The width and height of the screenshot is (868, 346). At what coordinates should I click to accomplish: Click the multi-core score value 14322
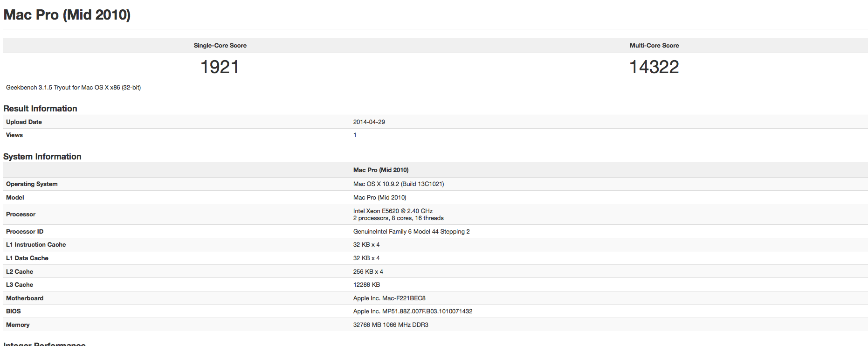coord(654,67)
